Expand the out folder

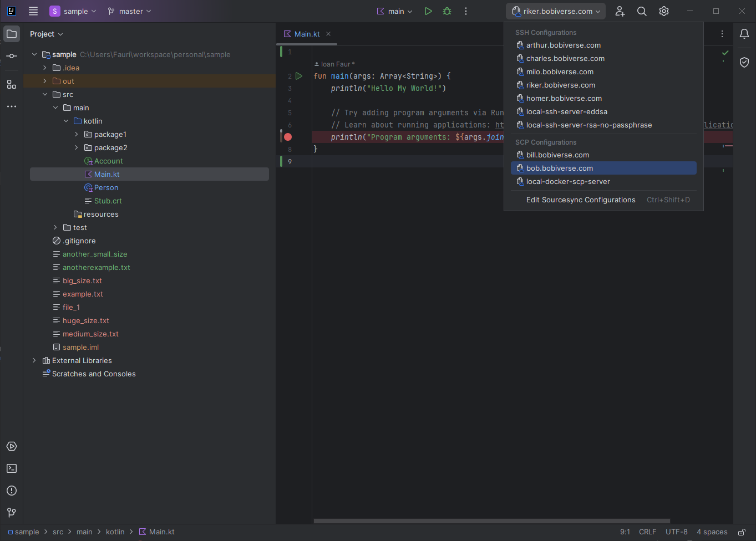click(x=45, y=81)
